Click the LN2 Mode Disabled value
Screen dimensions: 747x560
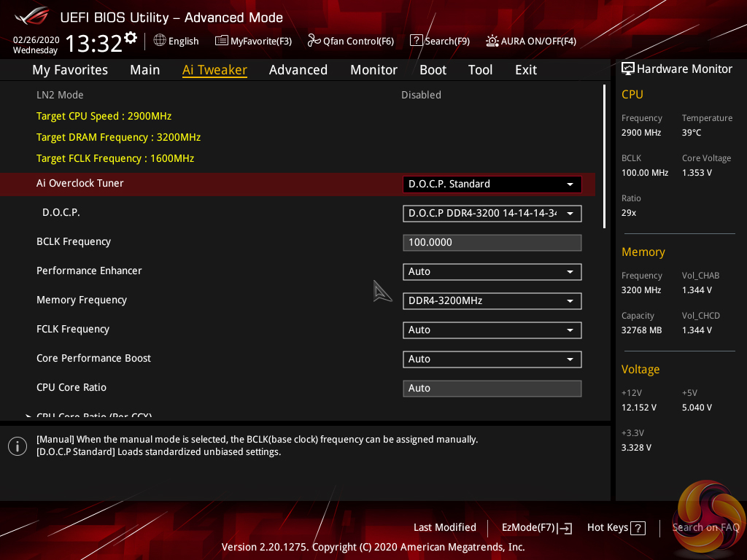click(421, 95)
